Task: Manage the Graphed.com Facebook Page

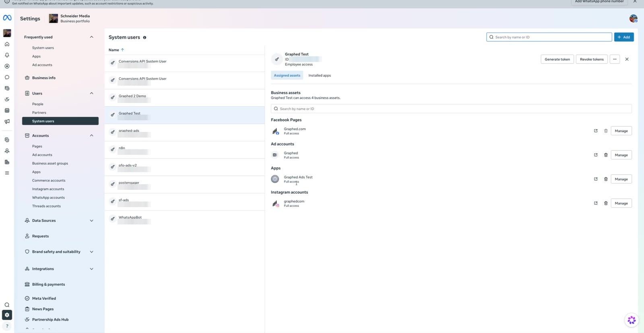Action: (x=621, y=131)
